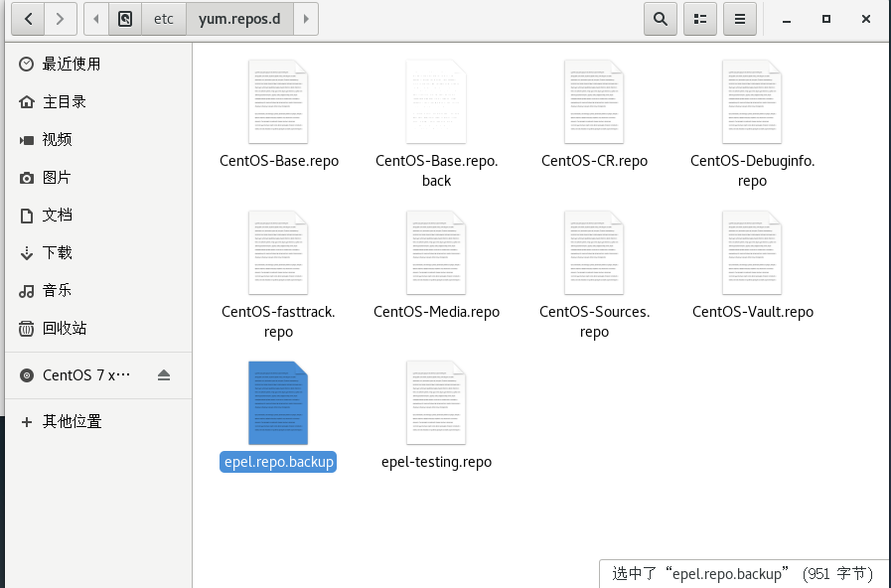Click the file name CentOS-Debuginfo.repo

coord(752,171)
